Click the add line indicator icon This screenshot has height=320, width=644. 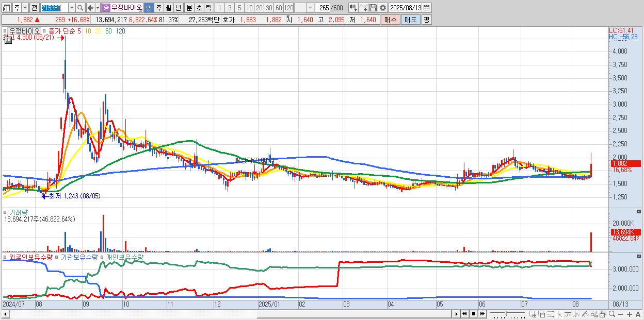363,8
